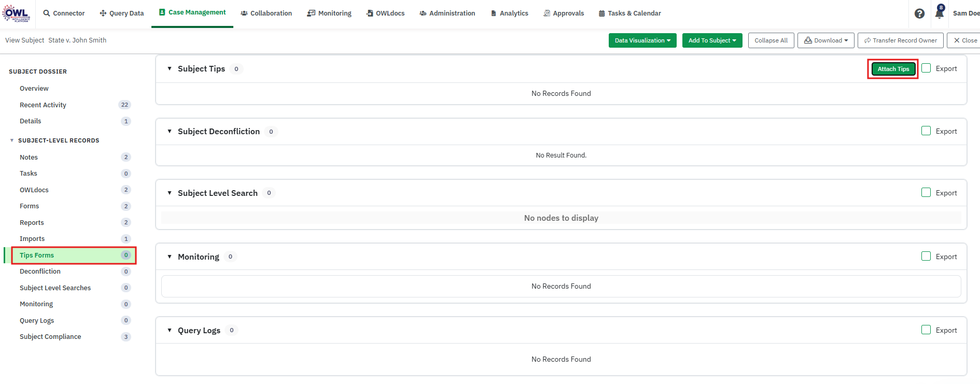Click the Recent Activity count badge 22
Image resolution: width=980 pixels, height=384 pixels.
[x=124, y=105]
